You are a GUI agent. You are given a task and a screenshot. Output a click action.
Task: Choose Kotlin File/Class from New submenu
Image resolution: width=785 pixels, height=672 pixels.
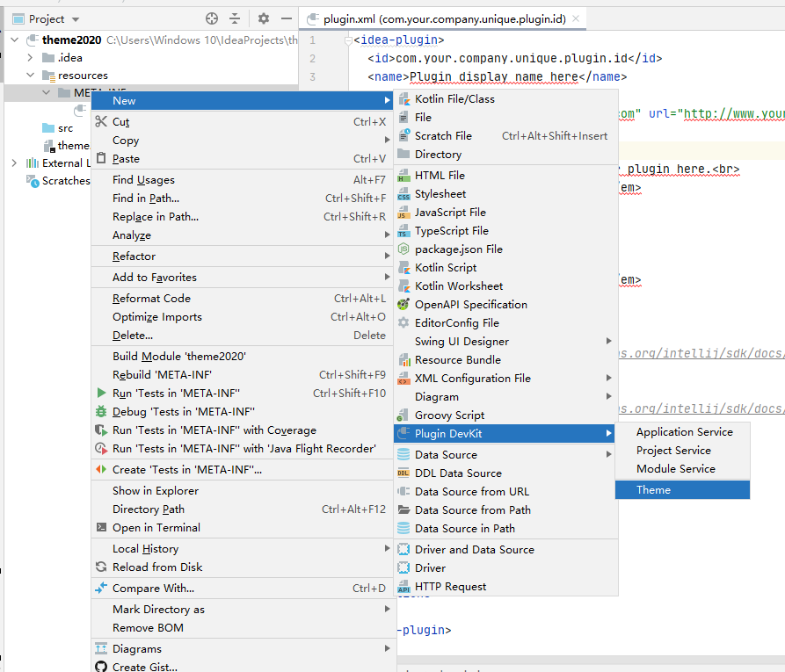coord(505,99)
